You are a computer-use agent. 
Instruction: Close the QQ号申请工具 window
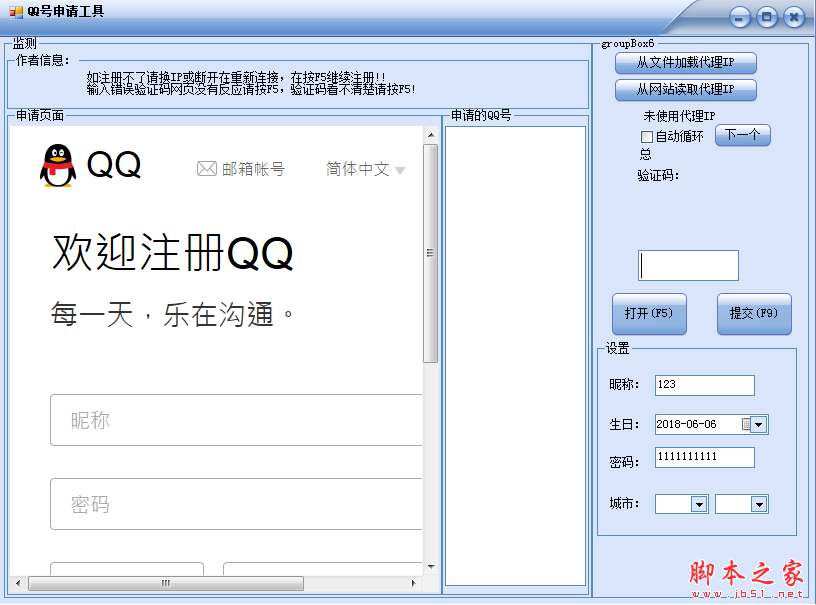794,17
